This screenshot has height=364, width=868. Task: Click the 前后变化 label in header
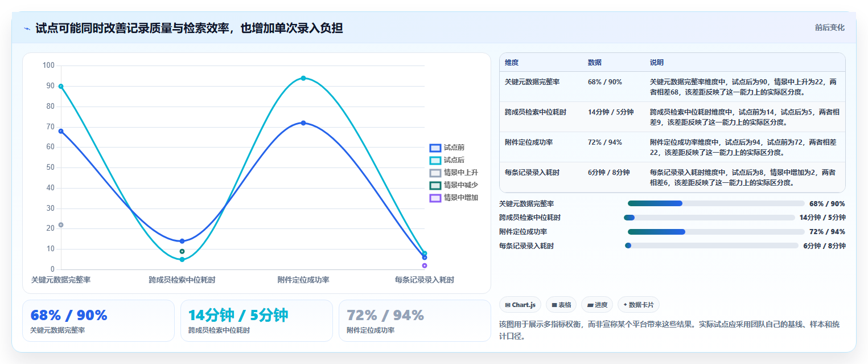click(x=829, y=27)
